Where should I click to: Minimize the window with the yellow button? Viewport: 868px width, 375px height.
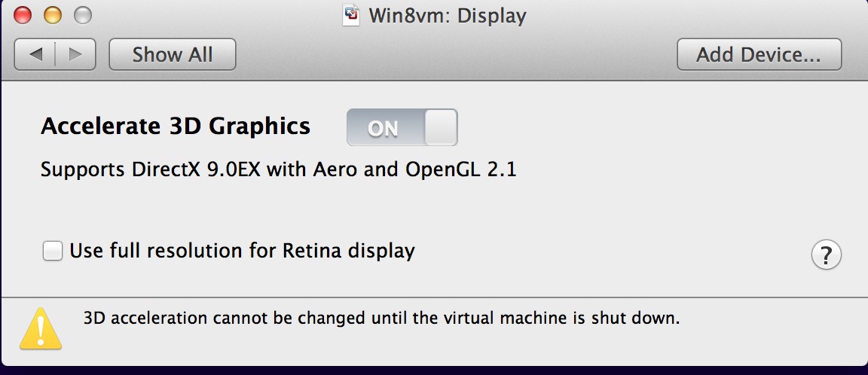pyautogui.click(x=52, y=15)
